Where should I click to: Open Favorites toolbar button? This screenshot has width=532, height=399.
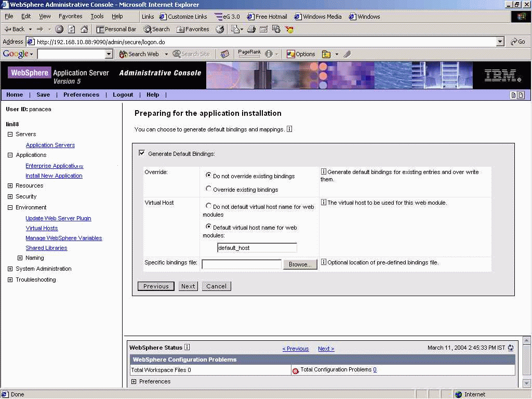(193, 29)
